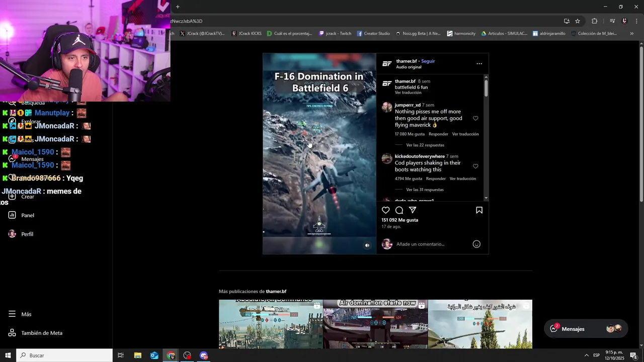Mute or unmute the reel audio

coord(367,245)
